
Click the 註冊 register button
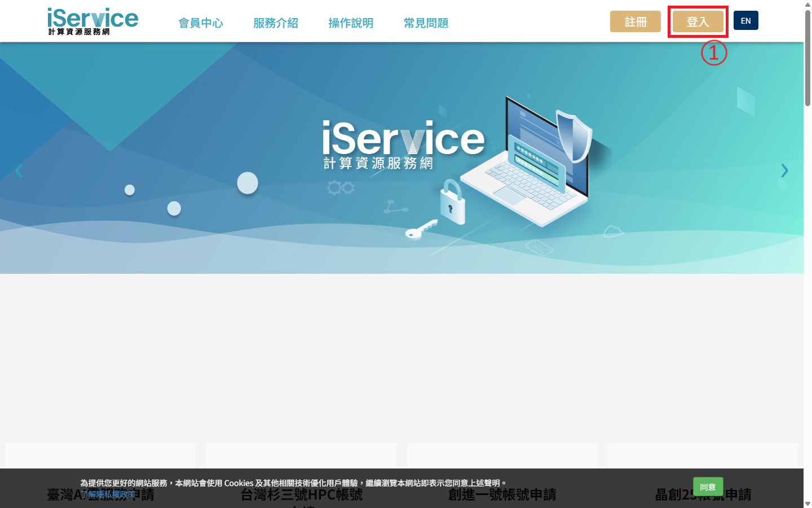(x=636, y=21)
